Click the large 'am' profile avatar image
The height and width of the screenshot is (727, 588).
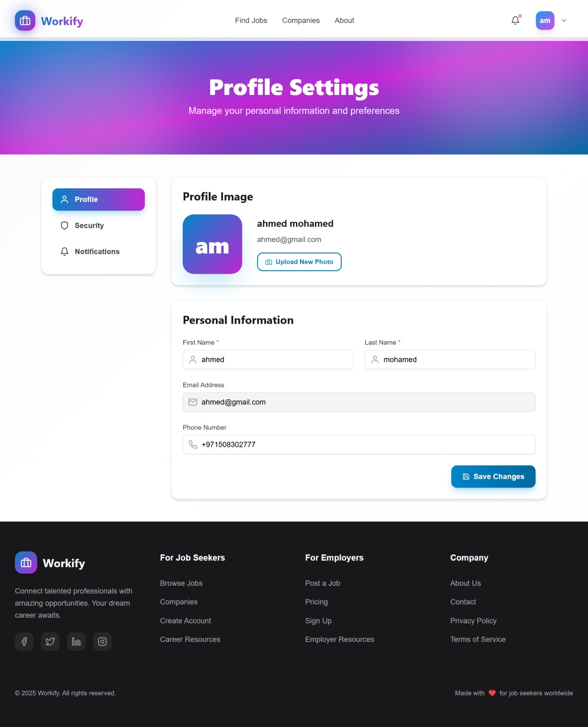[x=212, y=244]
